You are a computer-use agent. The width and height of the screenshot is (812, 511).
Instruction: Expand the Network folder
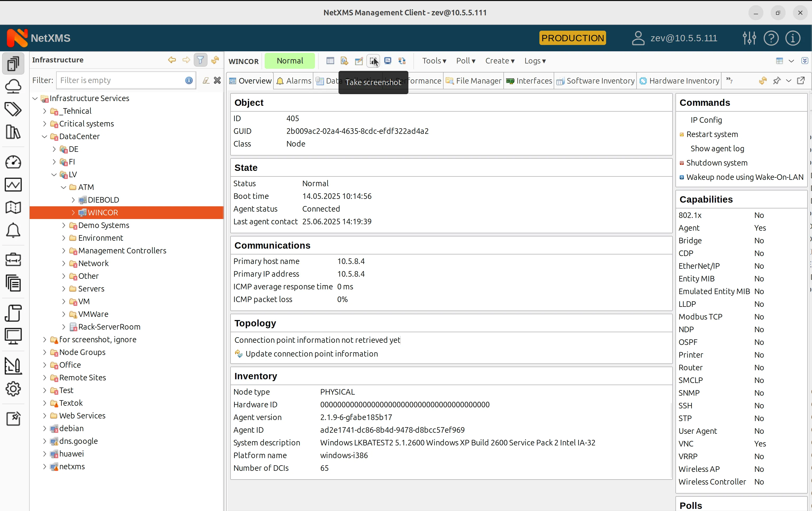coord(64,263)
